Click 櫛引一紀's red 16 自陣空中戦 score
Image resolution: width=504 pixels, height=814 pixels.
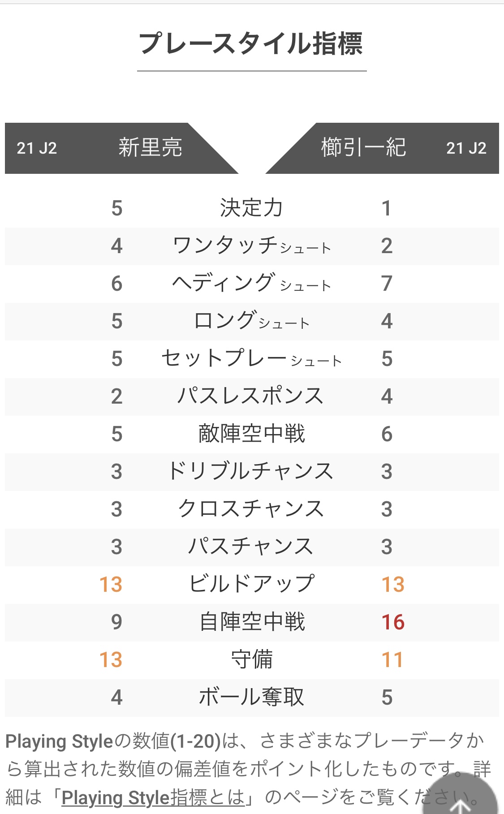(393, 622)
